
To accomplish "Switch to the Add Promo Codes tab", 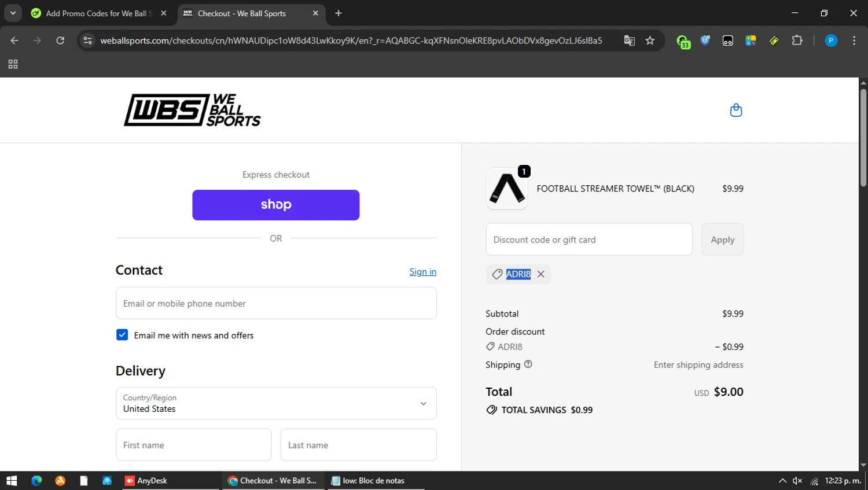I will pyautogui.click(x=98, y=13).
